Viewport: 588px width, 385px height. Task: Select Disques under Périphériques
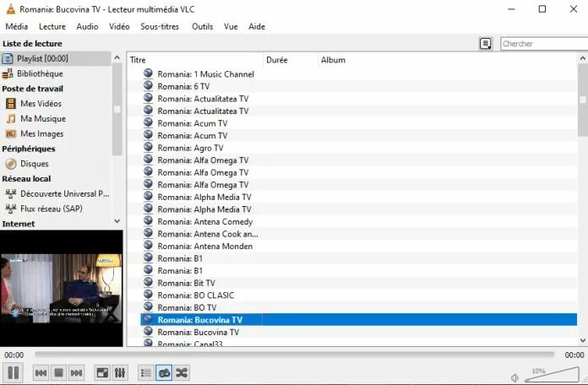(35, 164)
